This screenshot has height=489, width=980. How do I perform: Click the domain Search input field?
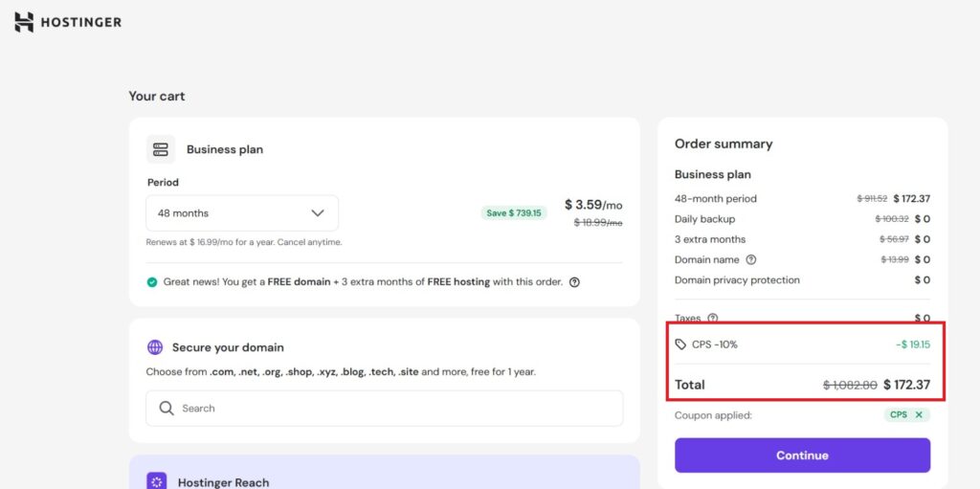pos(385,409)
